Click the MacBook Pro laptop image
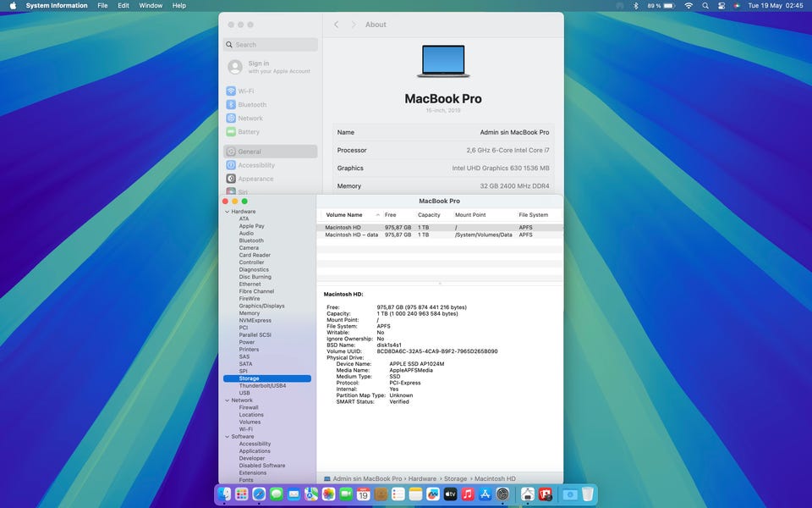This screenshot has height=508, width=812. pyautogui.click(x=443, y=61)
